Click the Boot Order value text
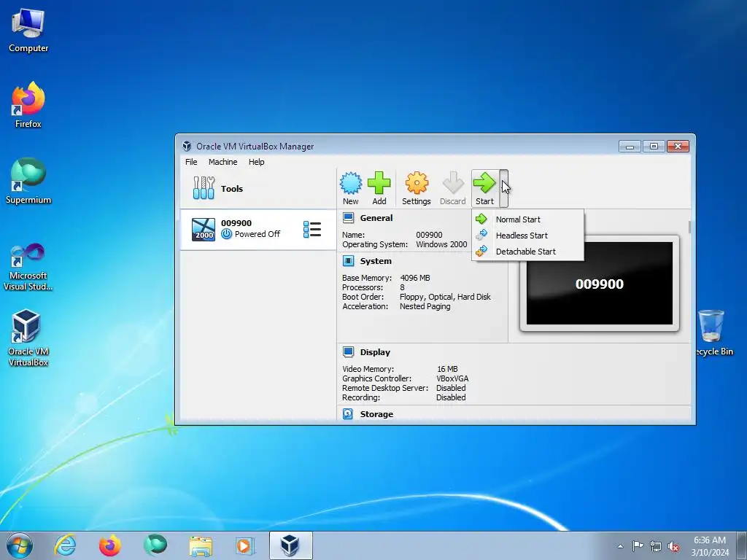The height and width of the screenshot is (560, 747). click(445, 297)
